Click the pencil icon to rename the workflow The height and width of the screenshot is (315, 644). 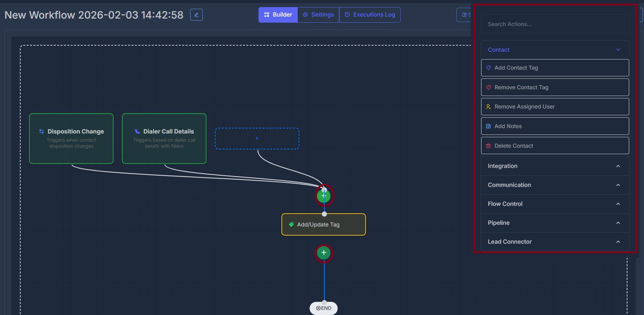(x=196, y=15)
